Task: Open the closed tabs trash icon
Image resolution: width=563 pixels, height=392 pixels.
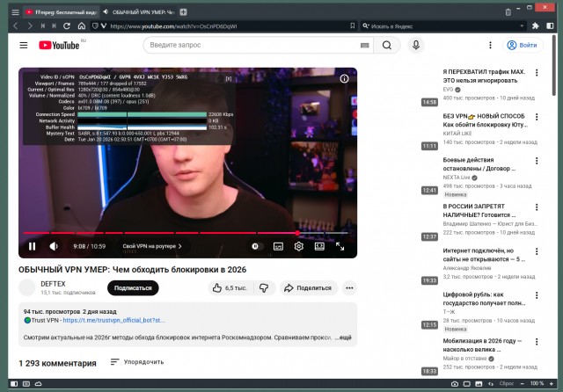Action: [x=508, y=12]
